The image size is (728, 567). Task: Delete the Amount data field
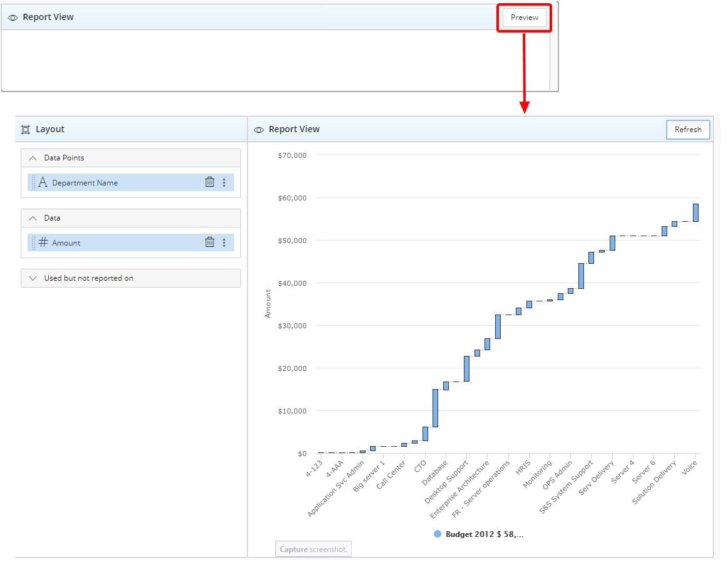[210, 242]
